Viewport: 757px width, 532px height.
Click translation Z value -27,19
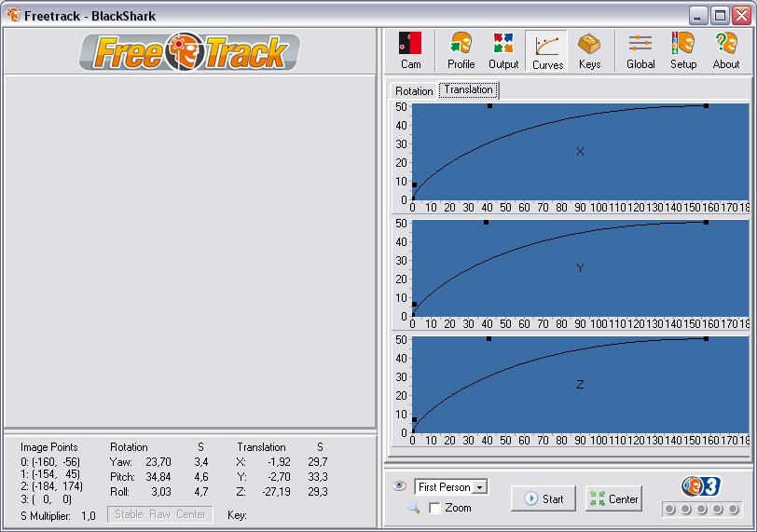[x=277, y=492]
